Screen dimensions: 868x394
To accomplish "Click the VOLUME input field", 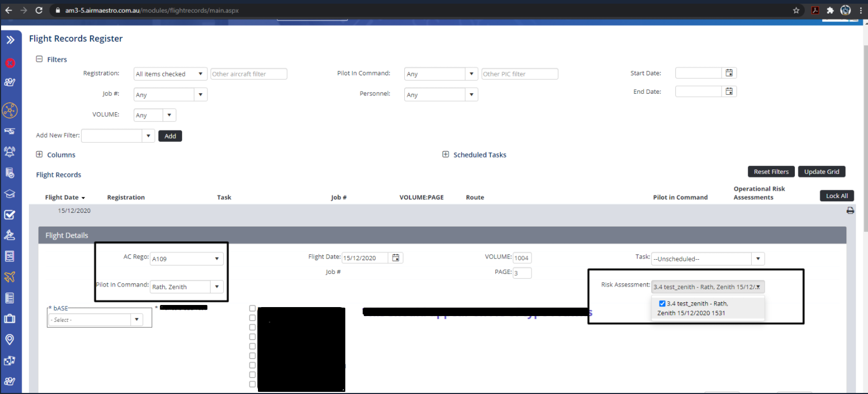I will click(522, 258).
